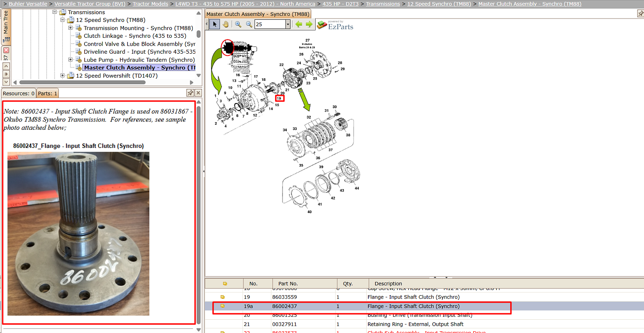
Task: Click the Lube Pump page icon
Action: tap(79, 60)
